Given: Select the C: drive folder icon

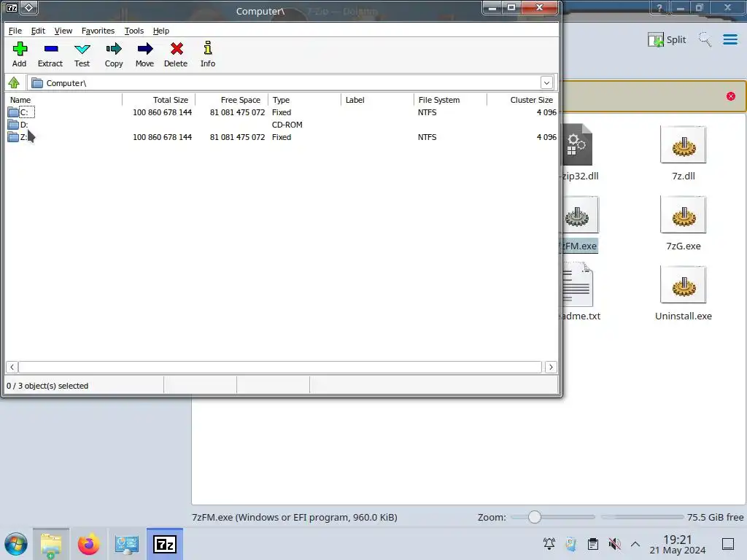Looking at the screenshot, I should point(13,112).
